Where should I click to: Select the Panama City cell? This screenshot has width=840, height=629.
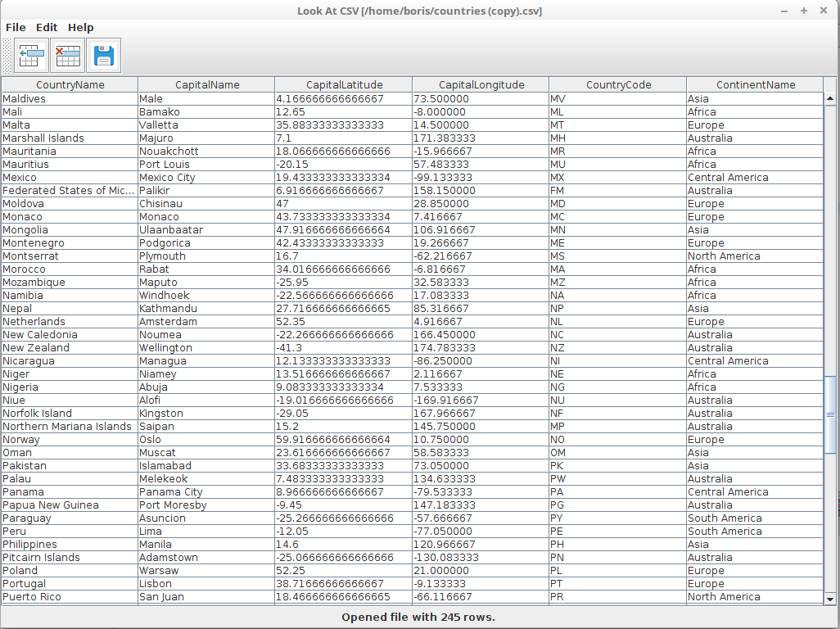(x=207, y=492)
